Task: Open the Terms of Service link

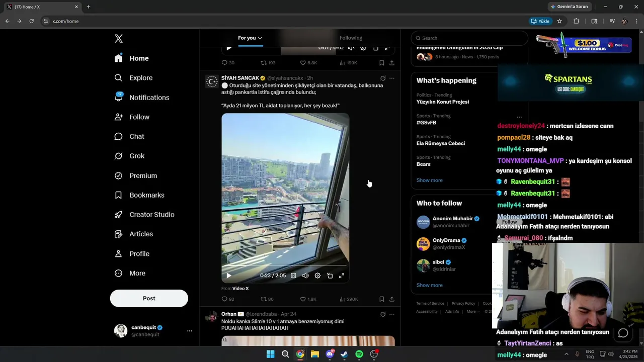Action: click(x=430, y=304)
